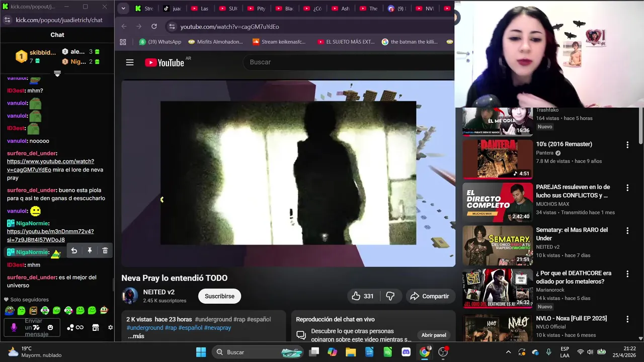Reply to NigaNormie's message with arrow icon
The height and width of the screenshot is (362, 644).
(x=74, y=250)
